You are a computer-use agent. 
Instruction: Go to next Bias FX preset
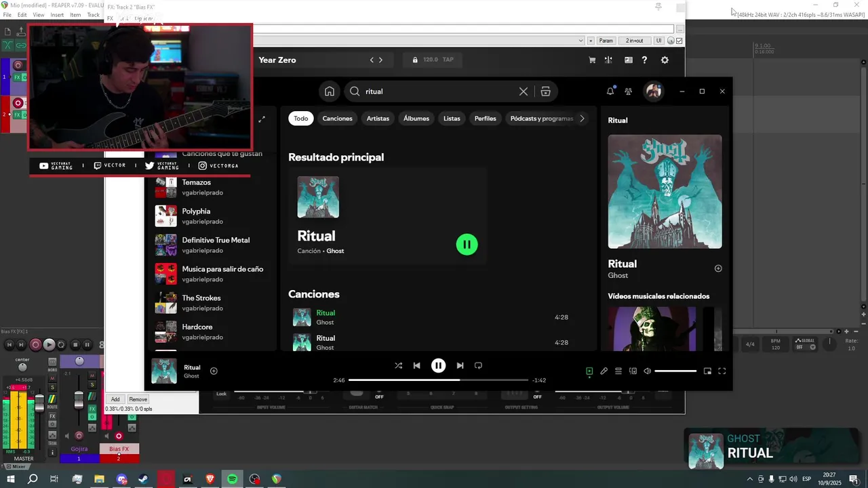coord(380,60)
